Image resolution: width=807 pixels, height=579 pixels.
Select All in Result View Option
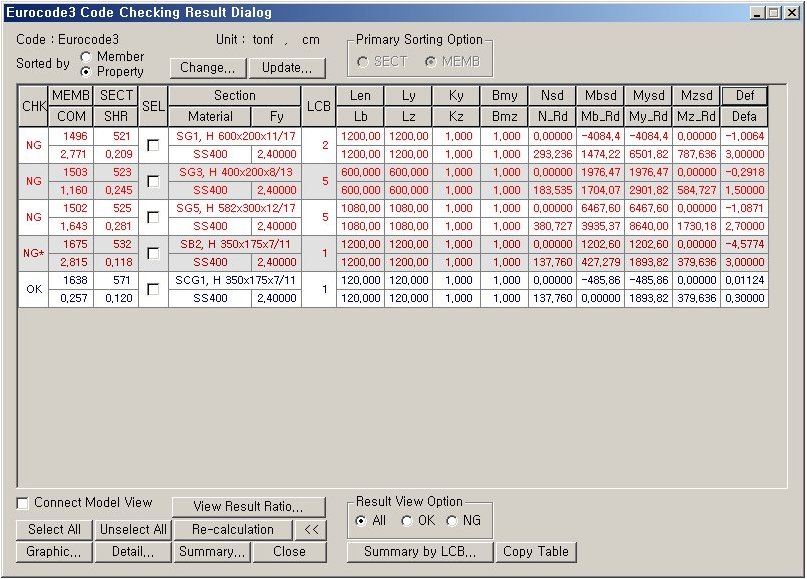pos(361,521)
